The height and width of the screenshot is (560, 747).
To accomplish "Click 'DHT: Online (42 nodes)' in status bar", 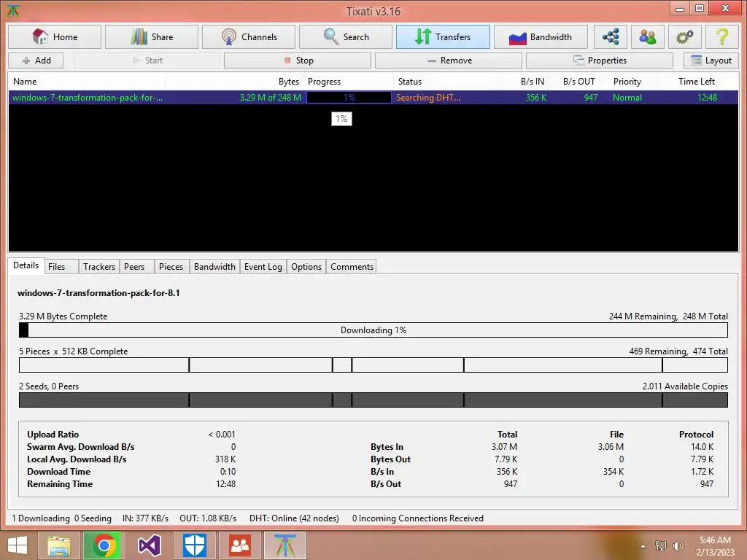I will [x=294, y=518].
